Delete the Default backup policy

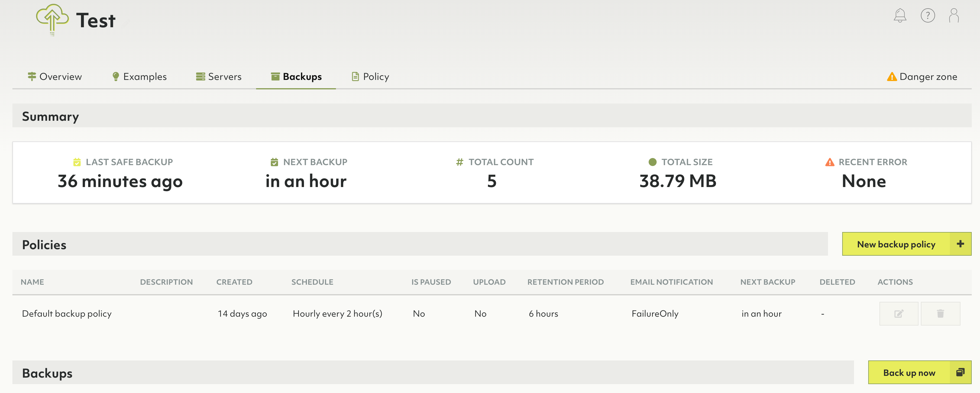click(x=940, y=313)
